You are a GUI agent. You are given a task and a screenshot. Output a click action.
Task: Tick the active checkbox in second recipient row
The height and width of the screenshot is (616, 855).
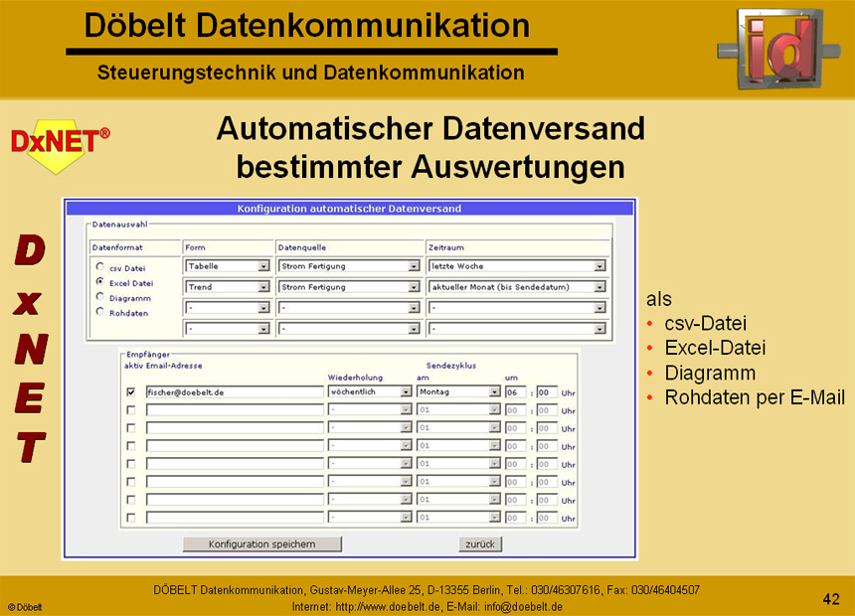click(131, 410)
